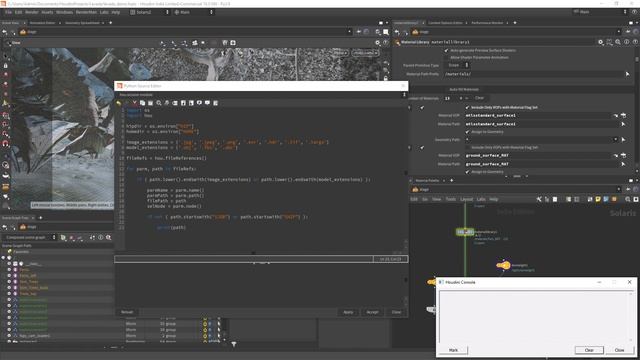Open the Composed scene graph dropdown
Viewport: 640px width, 360px height.
click(29, 237)
